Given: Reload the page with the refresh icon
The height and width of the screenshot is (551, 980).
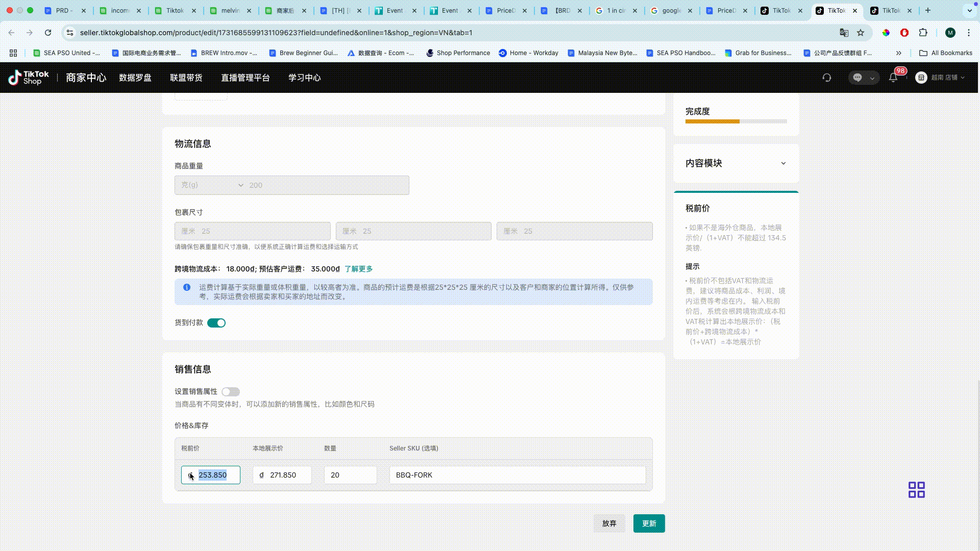Looking at the screenshot, I should (48, 33).
